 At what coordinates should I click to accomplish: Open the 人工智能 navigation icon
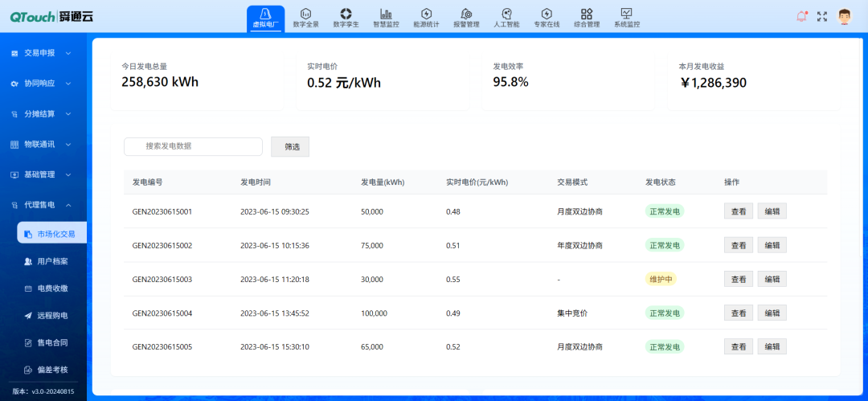506,14
